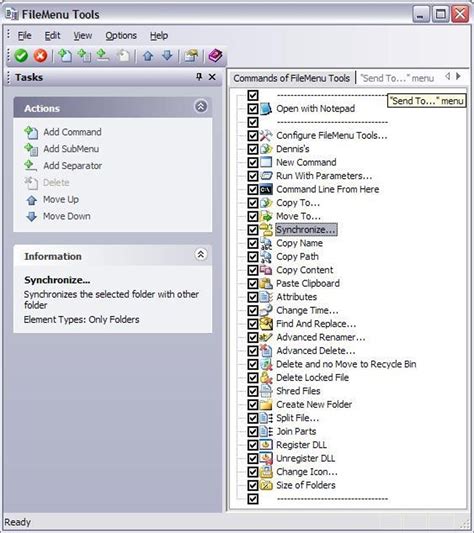Select the Copy Path command row

tap(297, 257)
